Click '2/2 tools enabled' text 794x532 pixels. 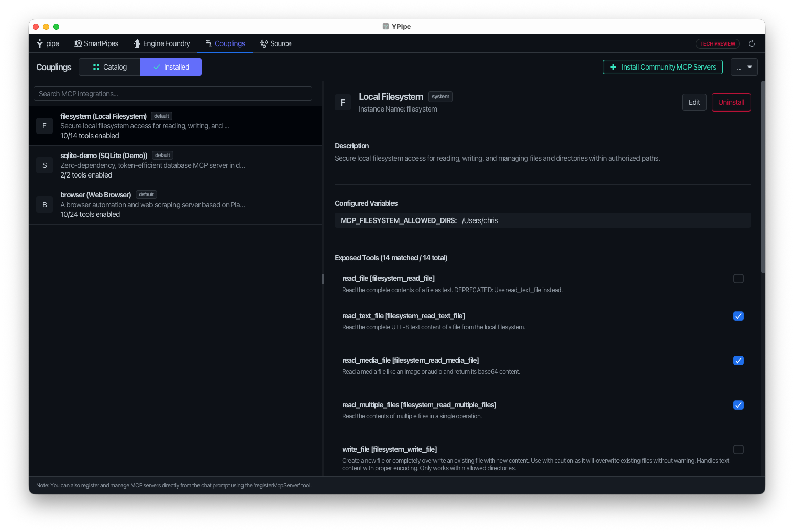coord(86,175)
